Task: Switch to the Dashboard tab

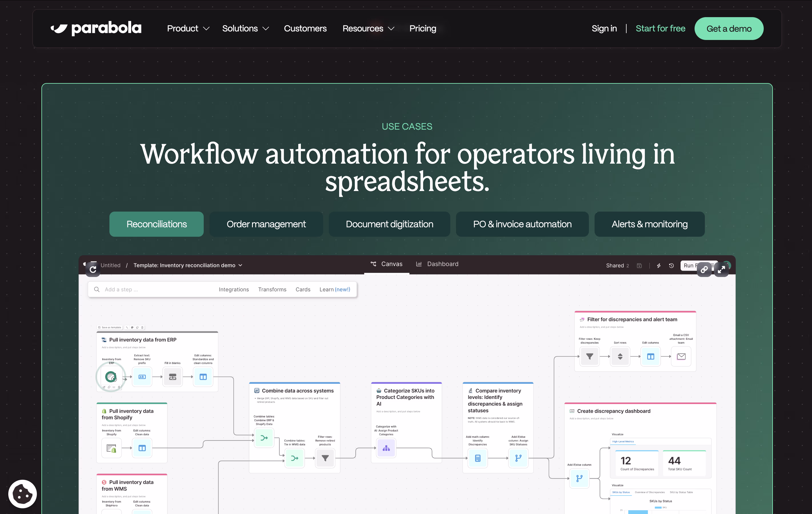Action: [x=437, y=264]
